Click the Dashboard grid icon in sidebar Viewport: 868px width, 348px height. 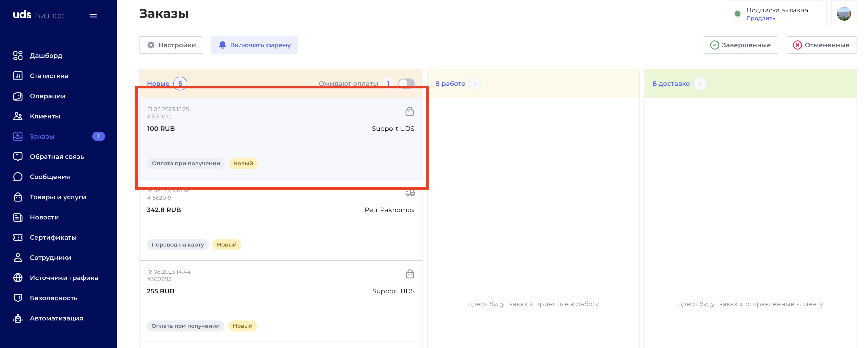coord(18,56)
